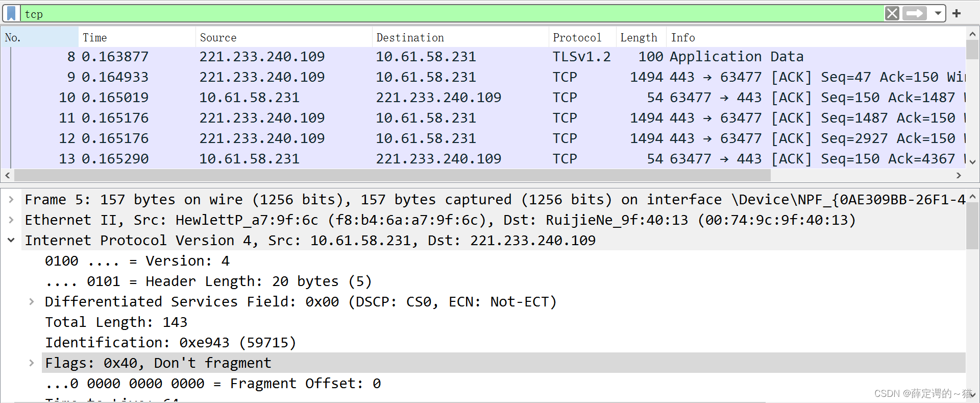Click packet list horizontal scrollbar thumb
The image size is (980, 403).
pos(392,176)
